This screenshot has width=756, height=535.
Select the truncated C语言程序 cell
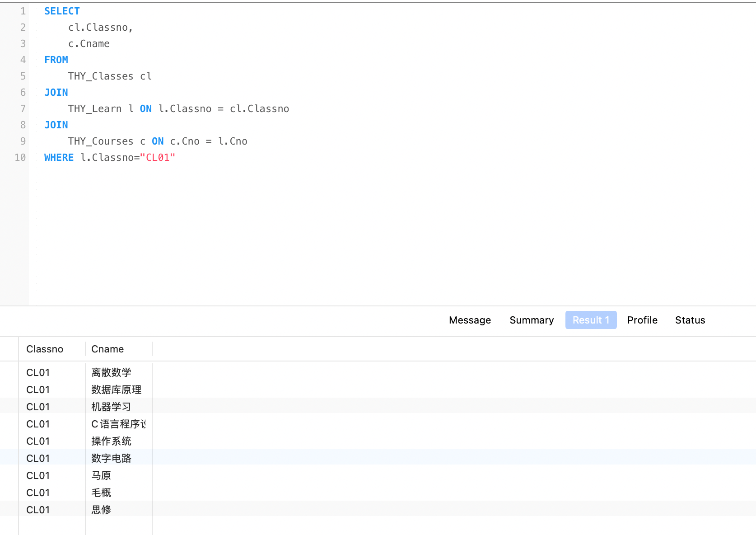click(x=118, y=424)
